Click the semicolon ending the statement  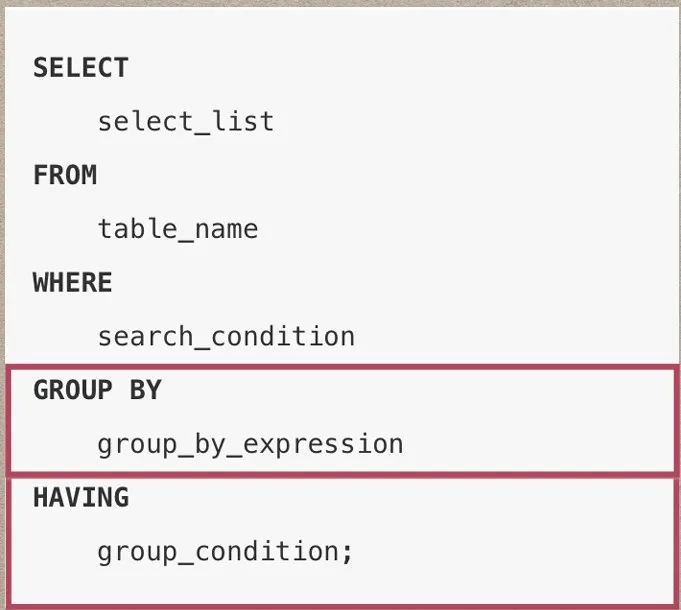[347, 552]
